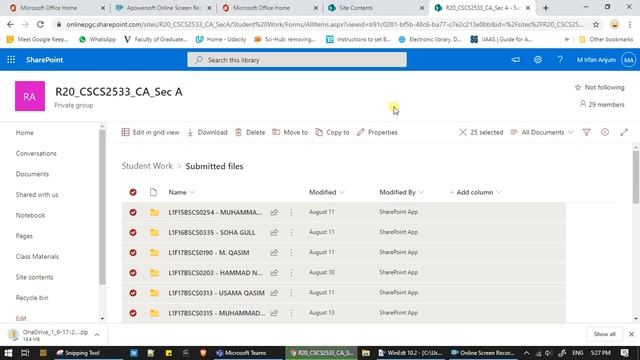Open more actions for L1F15BSCS0254 row
640x360 pixels.
click(291, 212)
